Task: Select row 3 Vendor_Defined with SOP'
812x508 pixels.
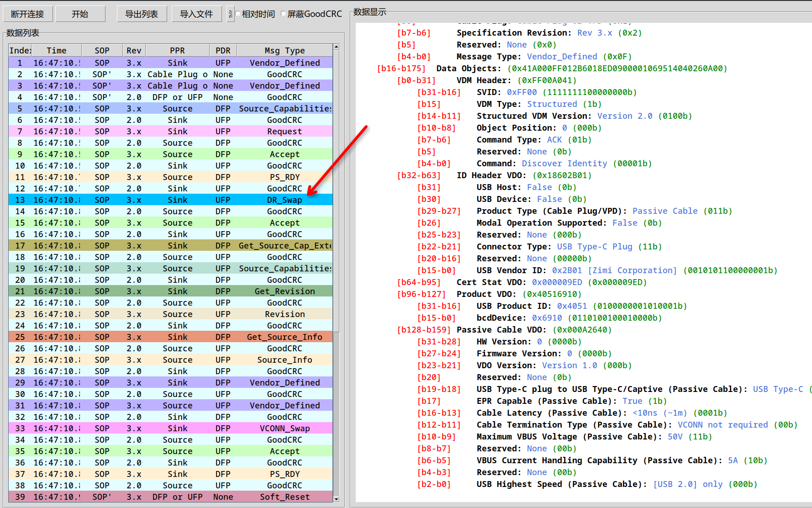Action: pyautogui.click(x=170, y=85)
